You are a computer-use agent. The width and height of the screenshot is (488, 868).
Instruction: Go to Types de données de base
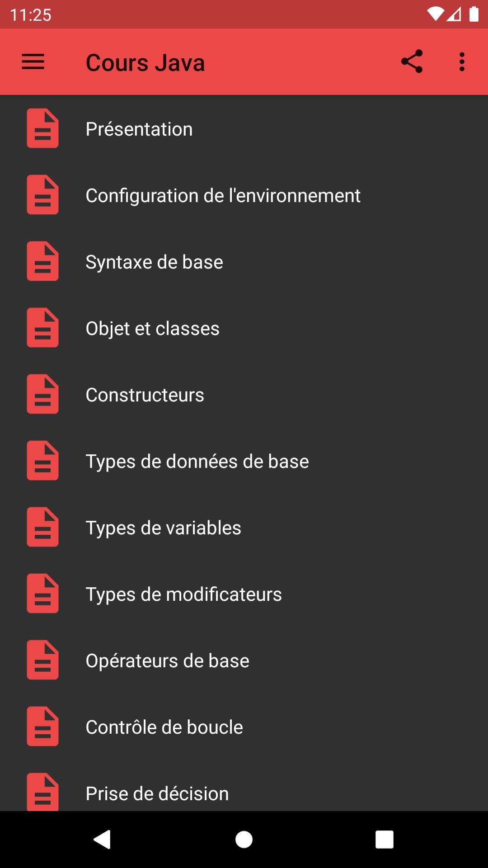[244, 461]
